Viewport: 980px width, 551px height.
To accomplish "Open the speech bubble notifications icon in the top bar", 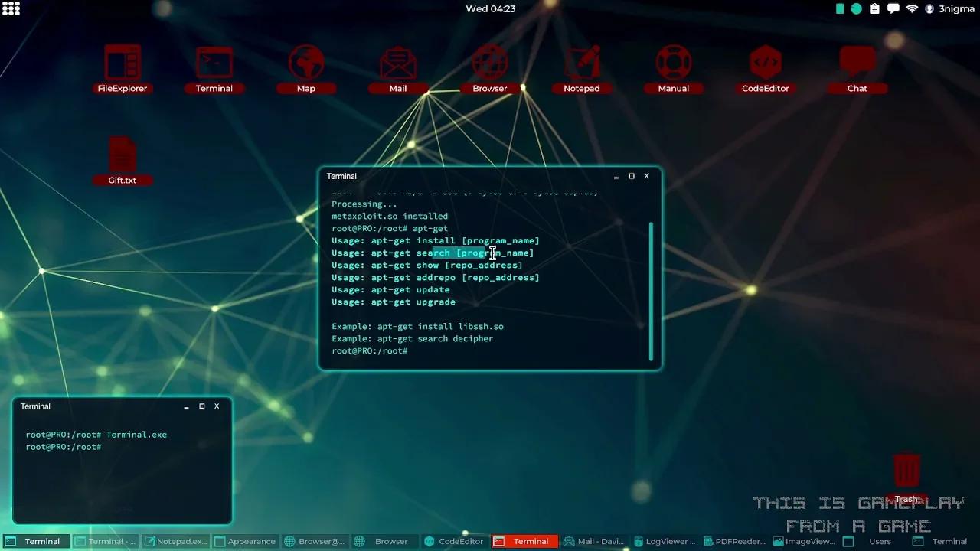I will point(893,9).
